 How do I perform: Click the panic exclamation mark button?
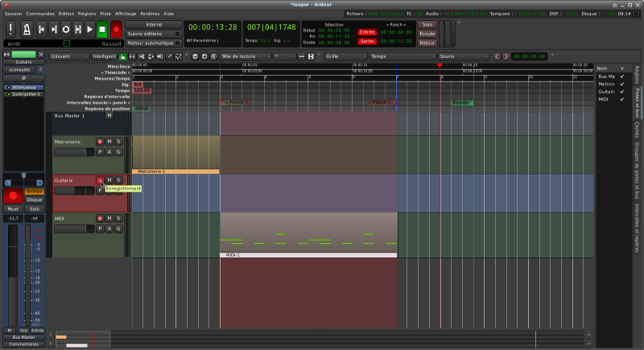(11, 29)
